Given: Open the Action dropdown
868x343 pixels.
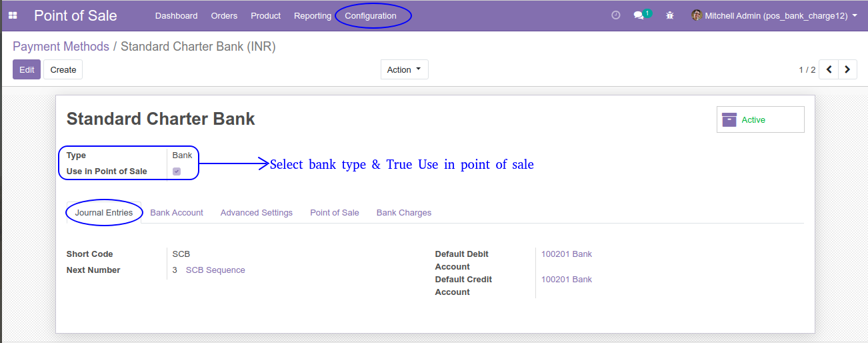Looking at the screenshot, I should coord(404,69).
